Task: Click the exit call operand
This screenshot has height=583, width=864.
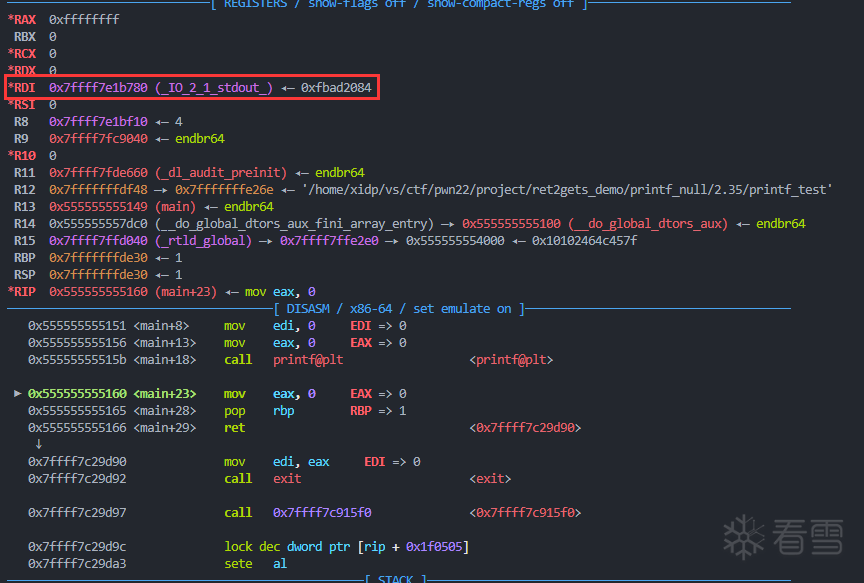Action: (x=287, y=478)
